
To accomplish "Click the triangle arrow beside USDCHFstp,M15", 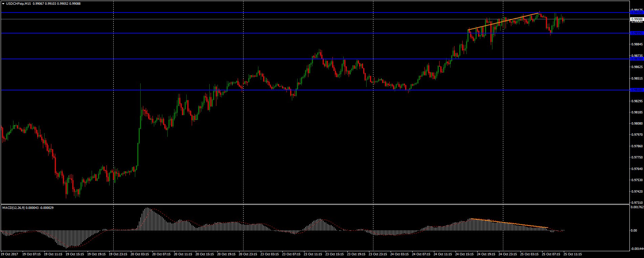I will click(3, 3).
